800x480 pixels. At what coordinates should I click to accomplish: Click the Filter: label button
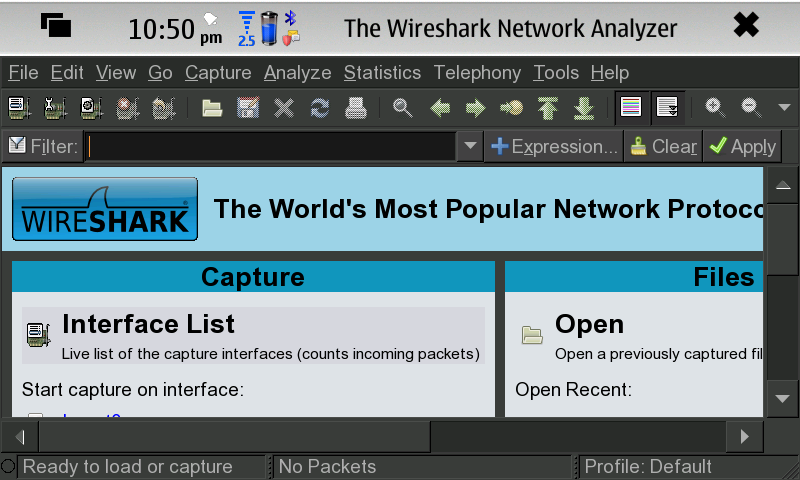tap(43, 146)
